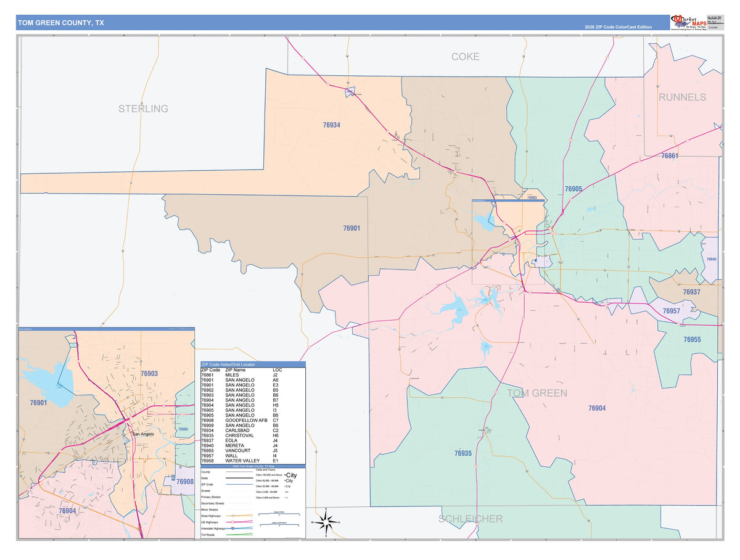Screen dimensions: 740x560
Task: Select the VANCOURT index row
Action: (252, 450)
